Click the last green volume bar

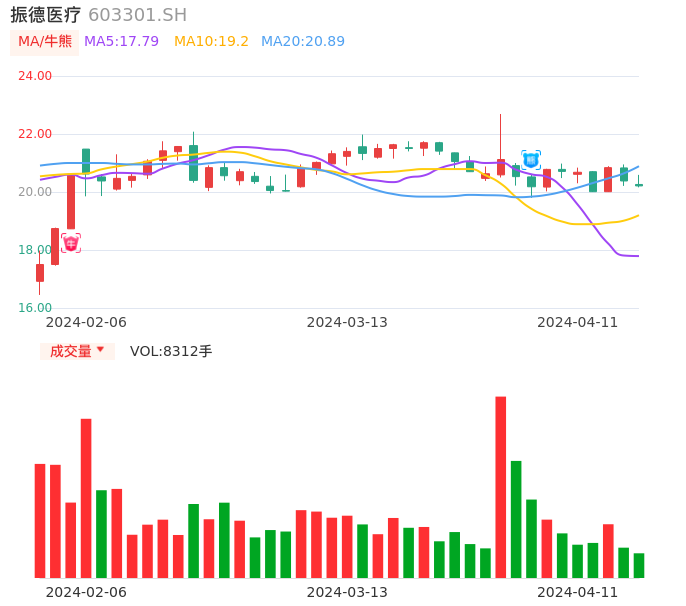click(639, 565)
